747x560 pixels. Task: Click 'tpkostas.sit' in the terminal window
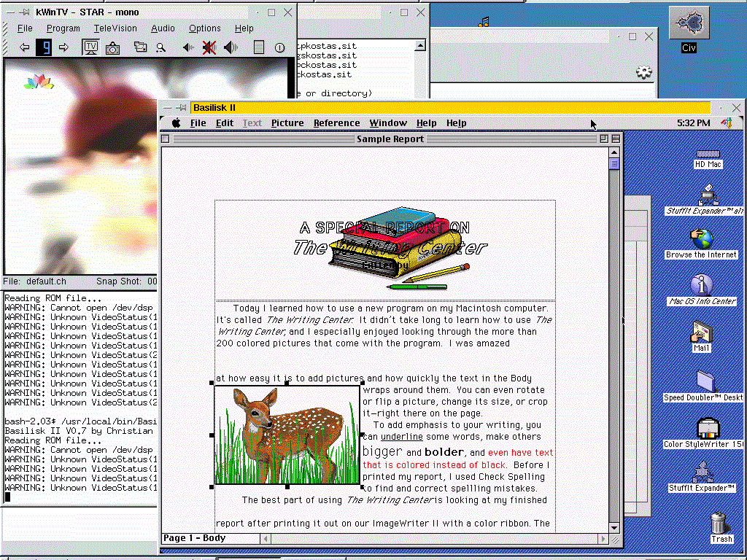(327, 46)
